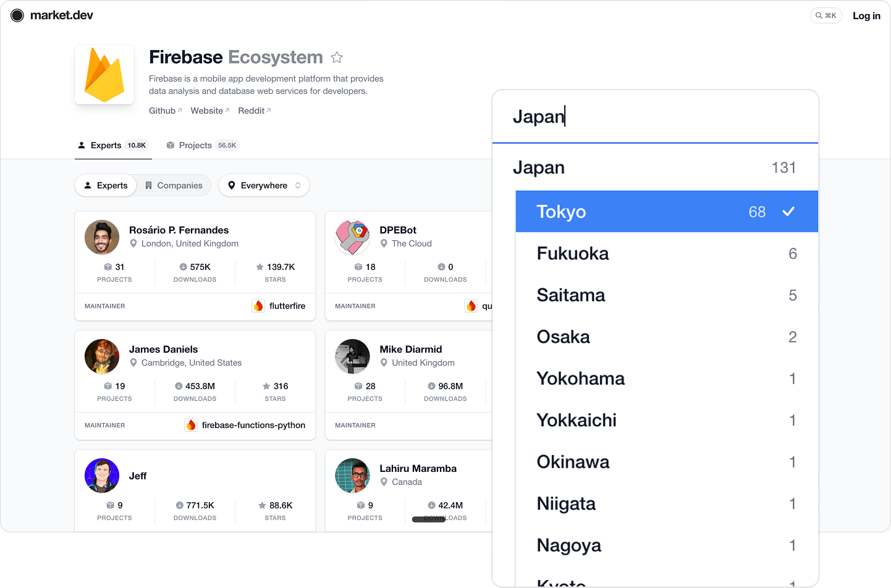Choose Osaka from the city list
The width and height of the screenshot is (891, 588).
click(667, 337)
